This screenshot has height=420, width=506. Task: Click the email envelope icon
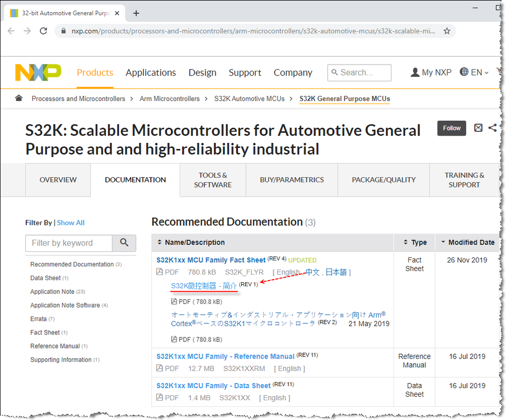(478, 128)
